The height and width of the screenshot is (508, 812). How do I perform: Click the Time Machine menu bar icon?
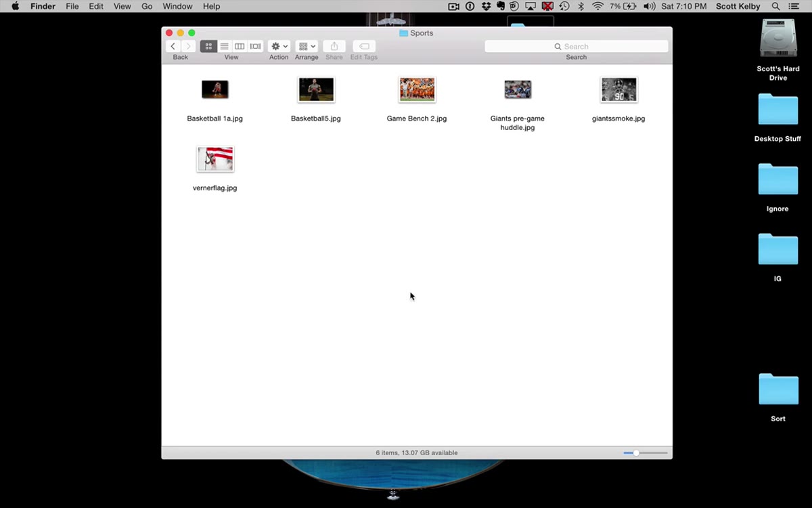click(x=564, y=6)
